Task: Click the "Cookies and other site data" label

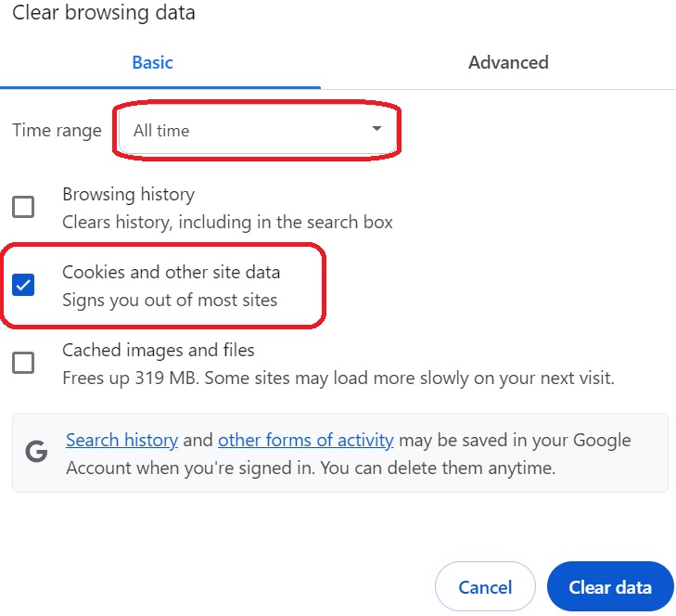Action: click(171, 273)
